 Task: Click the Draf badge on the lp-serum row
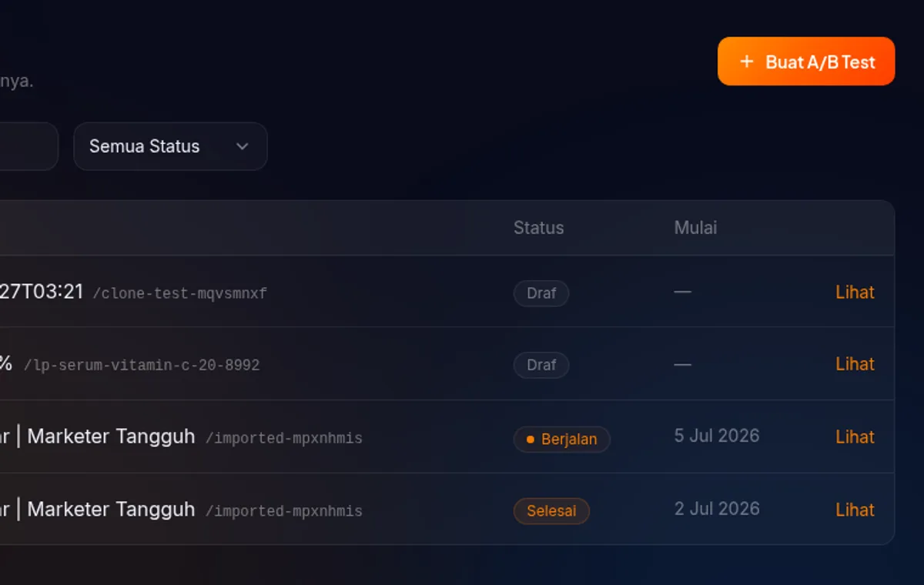click(541, 365)
